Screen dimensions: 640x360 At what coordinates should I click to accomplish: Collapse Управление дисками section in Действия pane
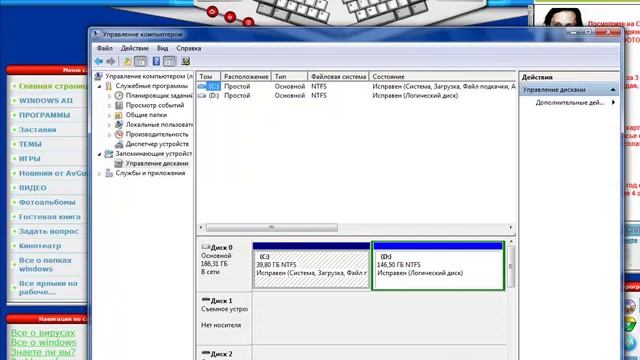coord(613,89)
